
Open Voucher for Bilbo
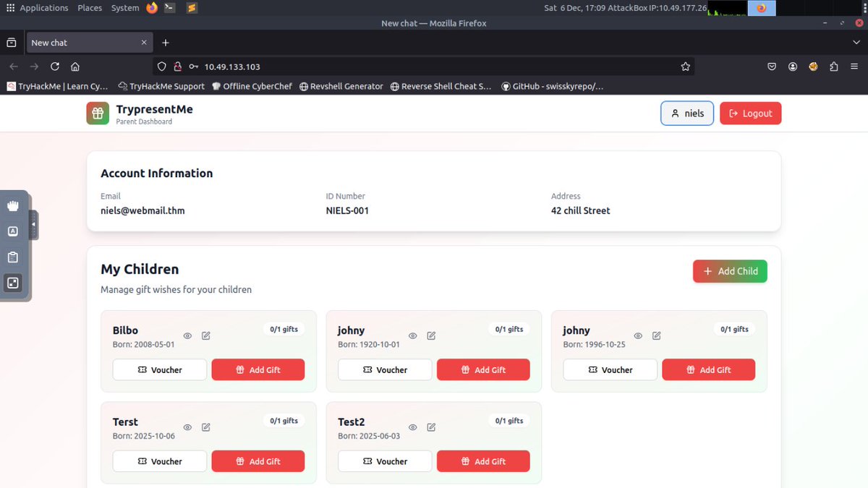pos(160,369)
